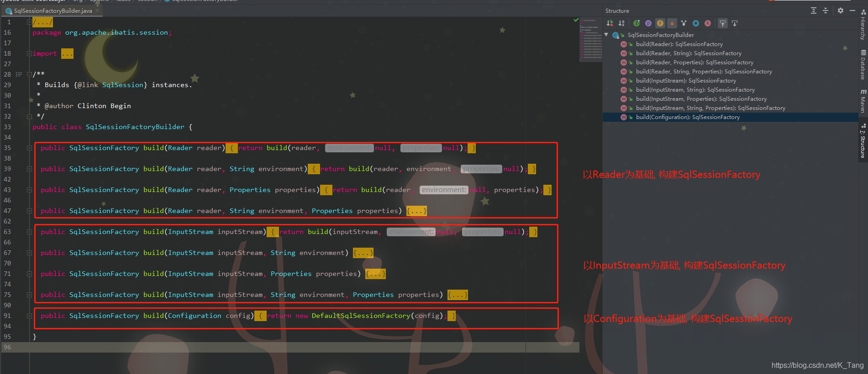Close the SqlSessionFactoryBuilder.java tab
The image size is (868, 374).
[x=97, y=10]
